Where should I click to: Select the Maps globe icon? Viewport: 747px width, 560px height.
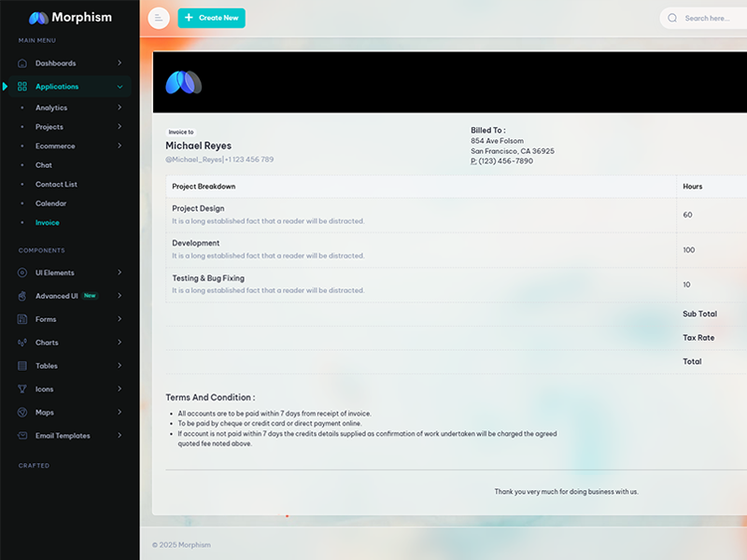(x=21, y=413)
